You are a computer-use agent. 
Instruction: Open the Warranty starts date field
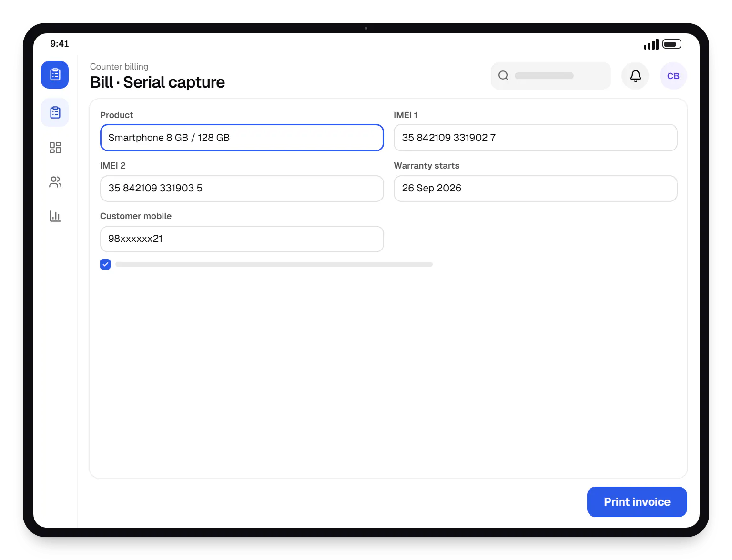tap(536, 189)
